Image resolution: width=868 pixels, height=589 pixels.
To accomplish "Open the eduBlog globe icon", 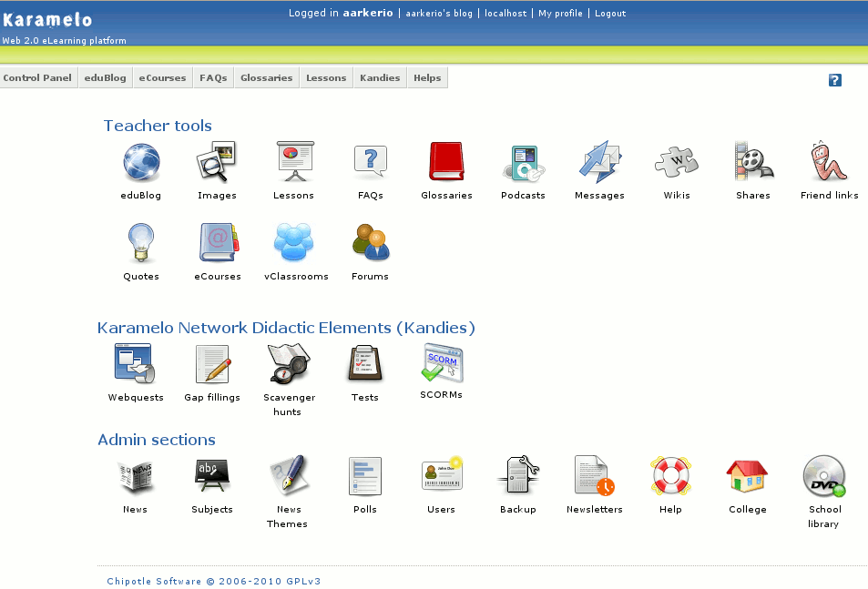I will point(141,163).
